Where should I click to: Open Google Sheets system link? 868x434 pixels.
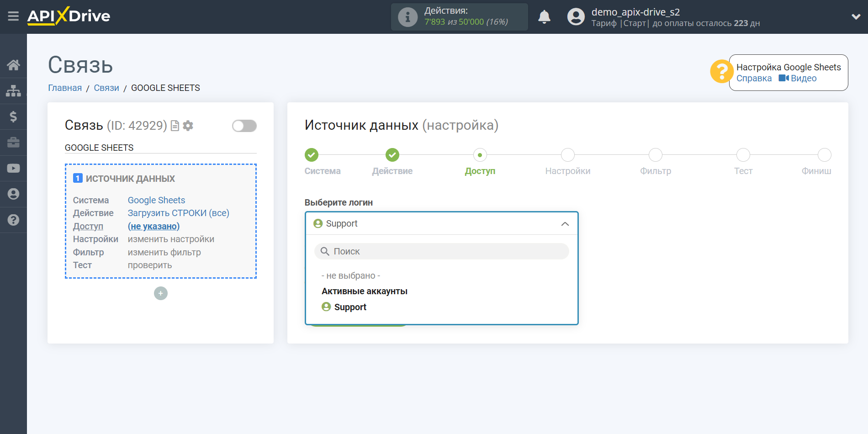[x=156, y=200]
